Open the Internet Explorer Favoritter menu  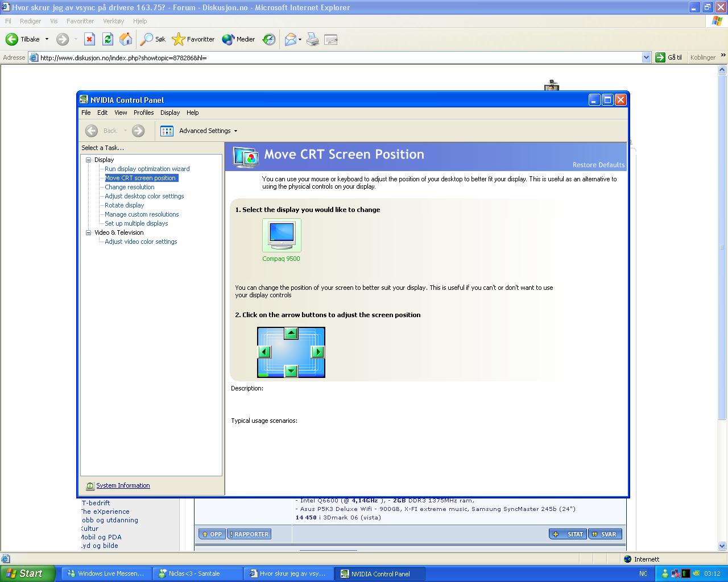click(80, 21)
